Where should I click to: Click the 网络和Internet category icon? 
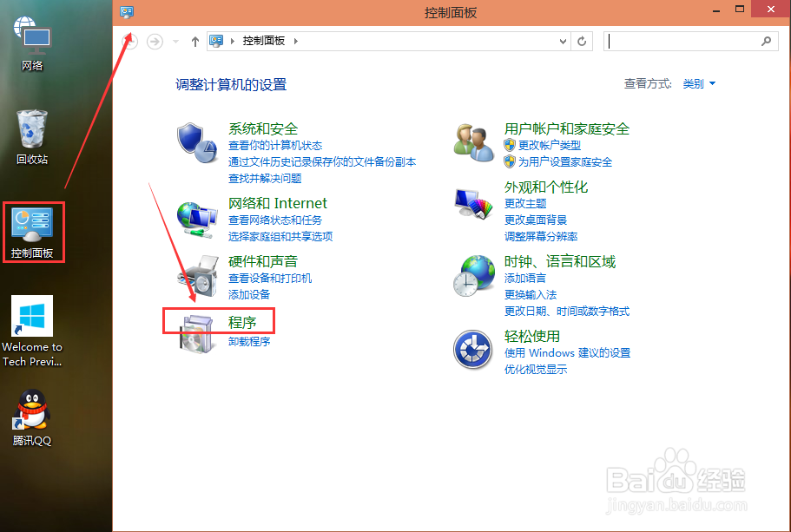(x=198, y=217)
